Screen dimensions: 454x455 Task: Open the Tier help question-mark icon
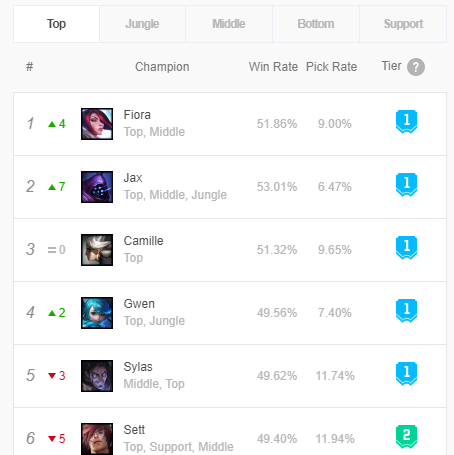(416, 67)
